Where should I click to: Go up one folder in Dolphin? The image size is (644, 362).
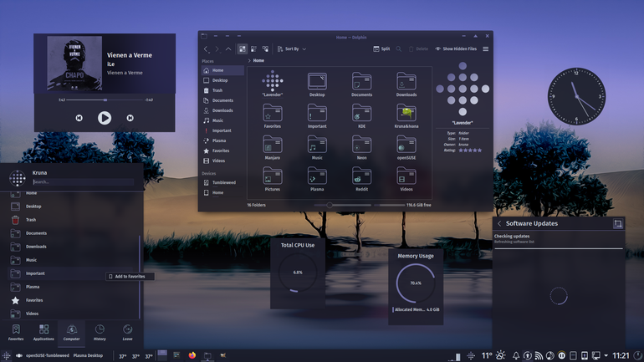pyautogui.click(x=228, y=48)
